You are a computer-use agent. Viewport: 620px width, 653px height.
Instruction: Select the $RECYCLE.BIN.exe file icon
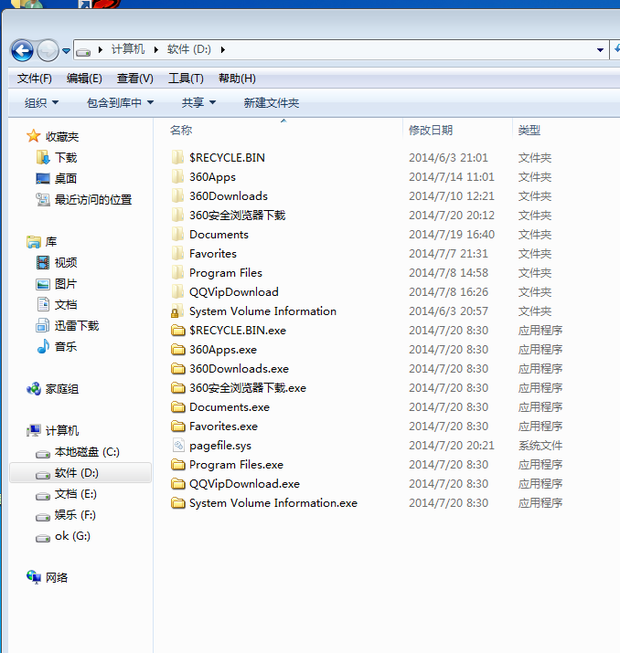point(178,330)
